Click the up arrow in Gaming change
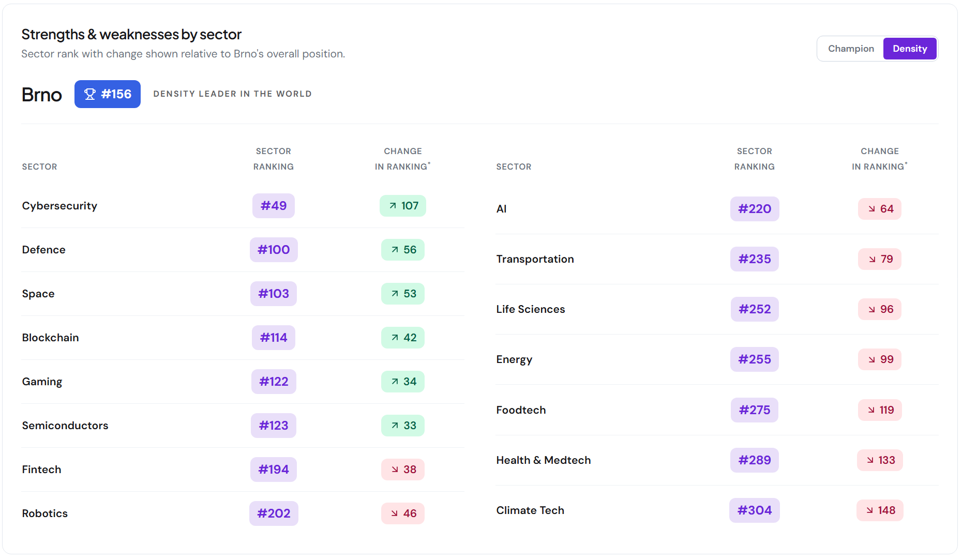This screenshot has width=962, height=560. coord(395,382)
